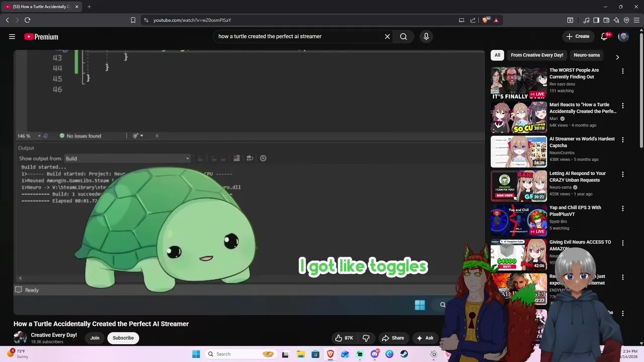View site information icon in address bar

pos(146,20)
